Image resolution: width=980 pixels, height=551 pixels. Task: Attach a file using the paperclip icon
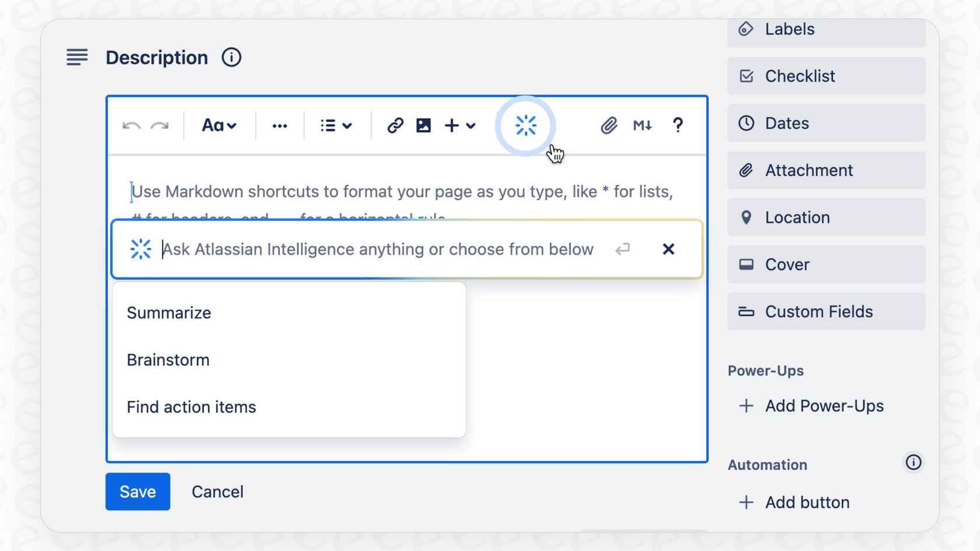[x=609, y=125]
